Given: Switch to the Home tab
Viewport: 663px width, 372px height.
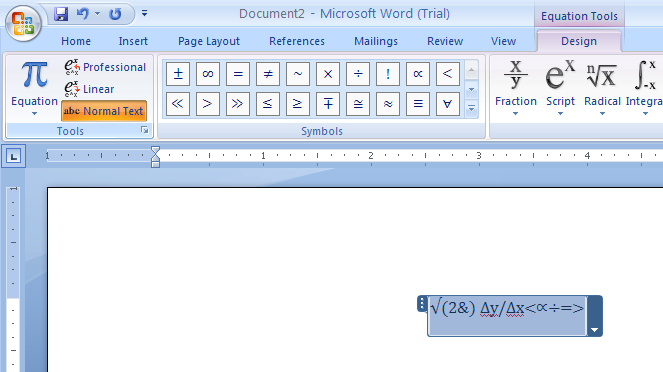Looking at the screenshot, I should tap(76, 41).
